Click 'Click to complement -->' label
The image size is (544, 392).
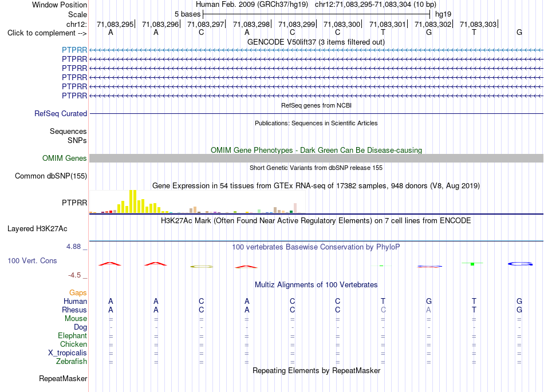pos(47,33)
